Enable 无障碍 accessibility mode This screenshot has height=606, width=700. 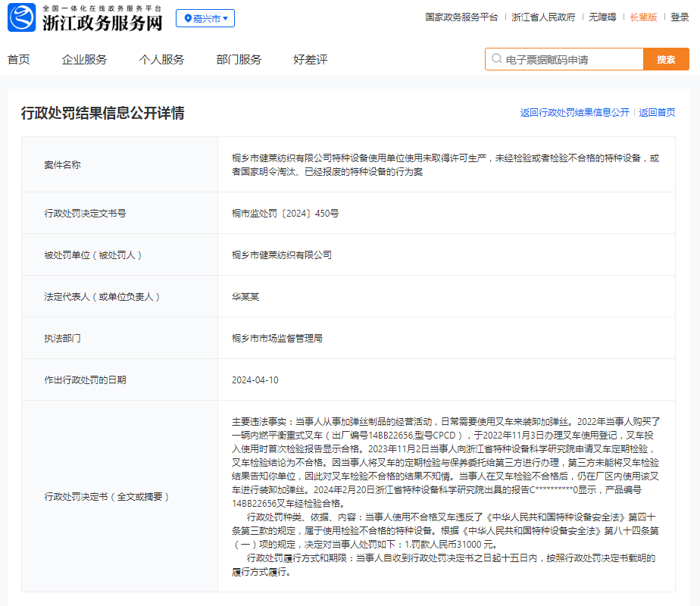(x=602, y=17)
